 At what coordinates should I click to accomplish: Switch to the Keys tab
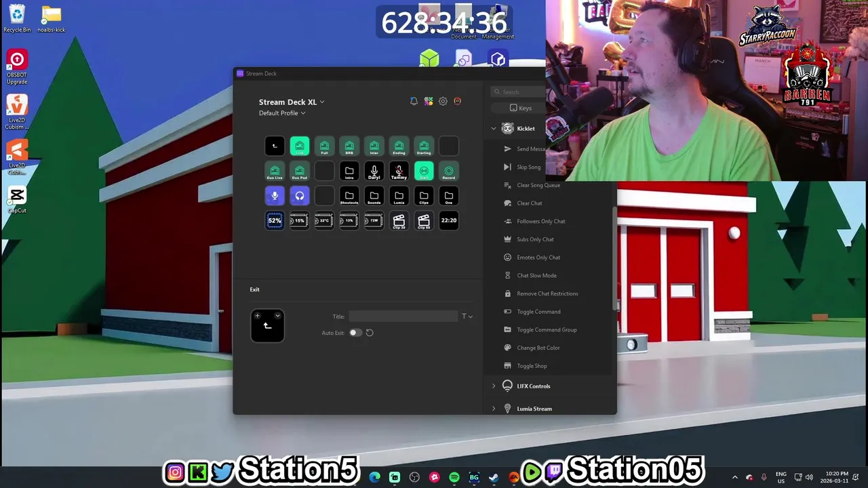click(x=521, y=108)
